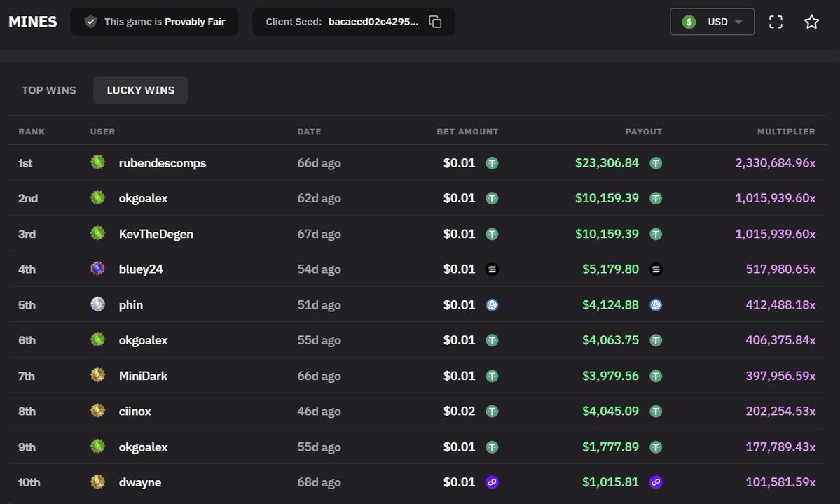The image size is (840, 504).
Task: Click Tether icon beside $3,979.56 payout
Action: (656, 376)
